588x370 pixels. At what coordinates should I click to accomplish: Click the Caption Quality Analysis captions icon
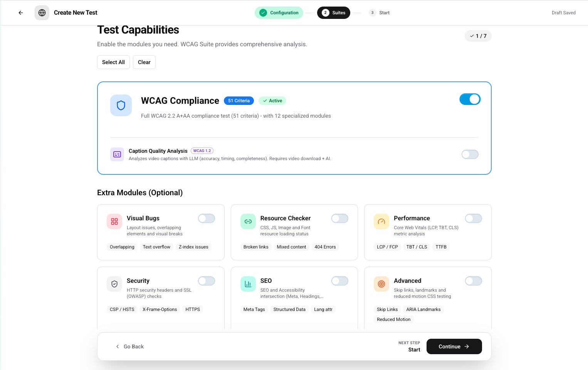[x=117, y=154]
